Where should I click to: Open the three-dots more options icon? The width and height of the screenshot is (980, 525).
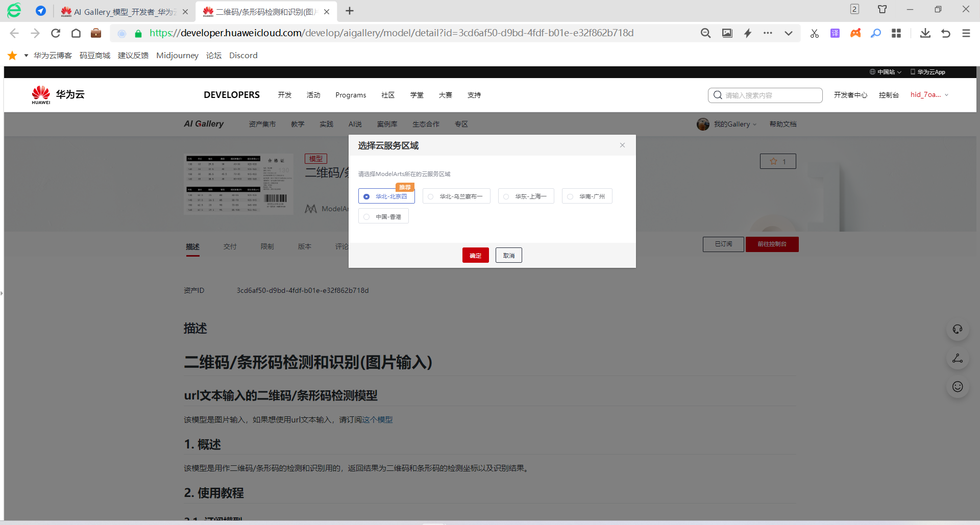click(768, 33)
